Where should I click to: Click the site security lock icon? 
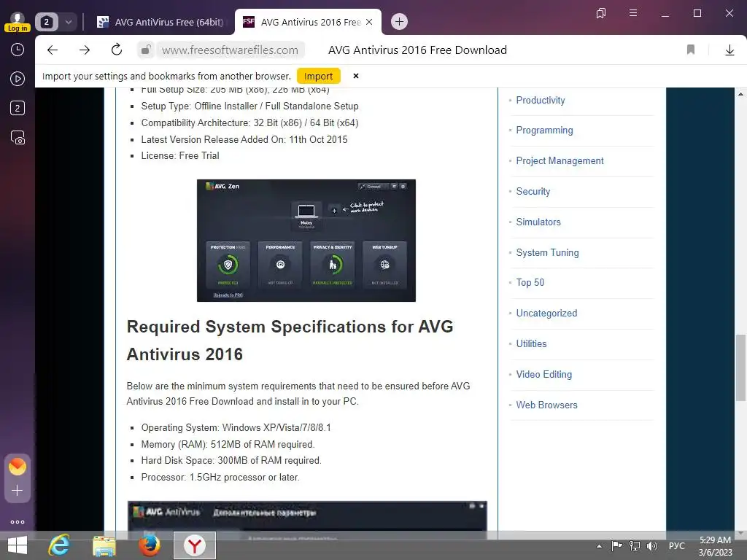pyautogui.click(x=146, y=50)
